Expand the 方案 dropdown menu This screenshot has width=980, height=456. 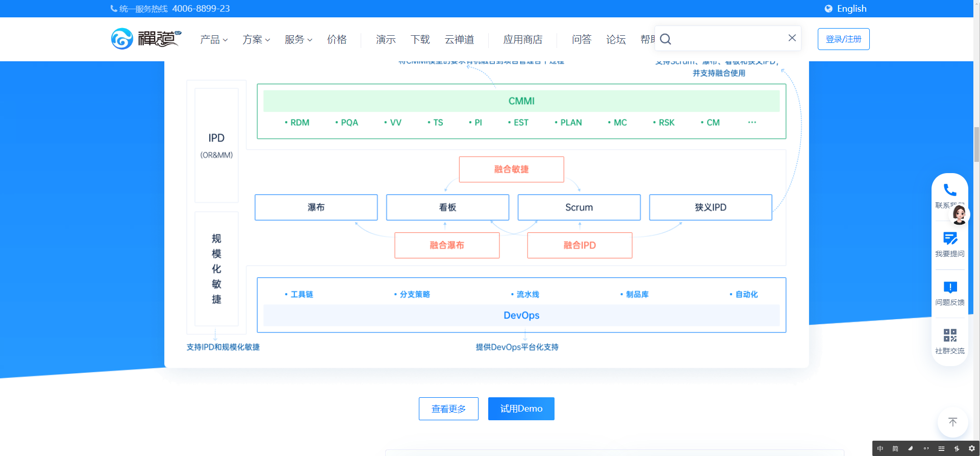[x=256, y=39]
